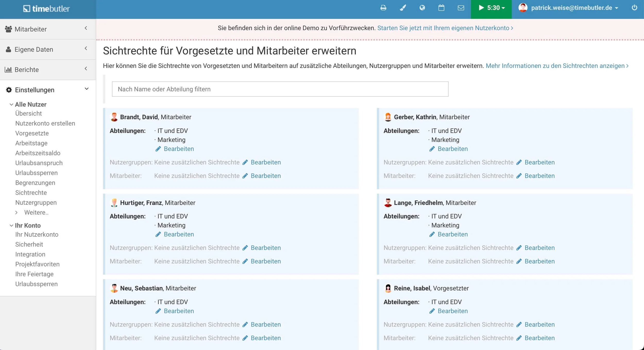Open the patrick.weise account dropdown
Image resolution: width=644 pixels, height=350 pixels.
point(571,8)
